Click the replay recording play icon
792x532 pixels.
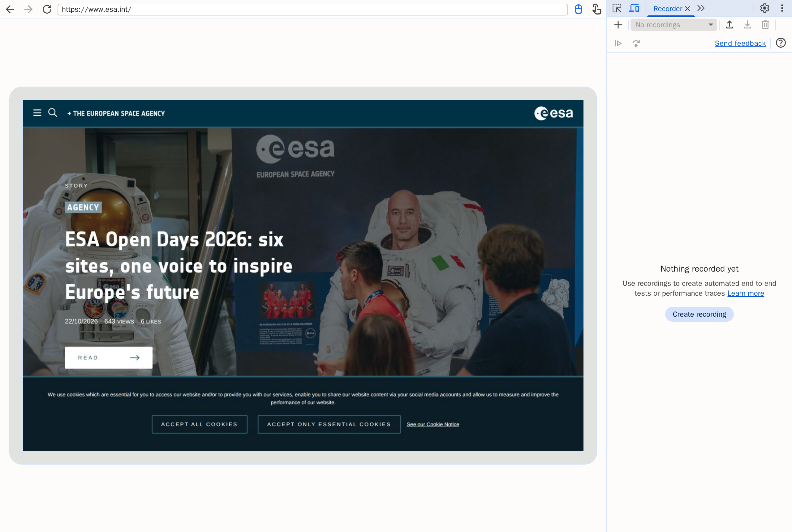[618, 43]
